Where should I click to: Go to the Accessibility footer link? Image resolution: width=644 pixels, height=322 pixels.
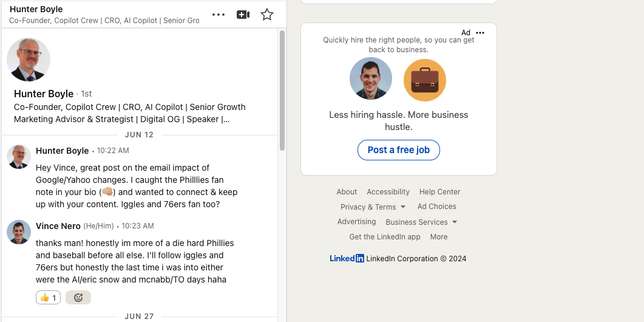tap(388, 192)
